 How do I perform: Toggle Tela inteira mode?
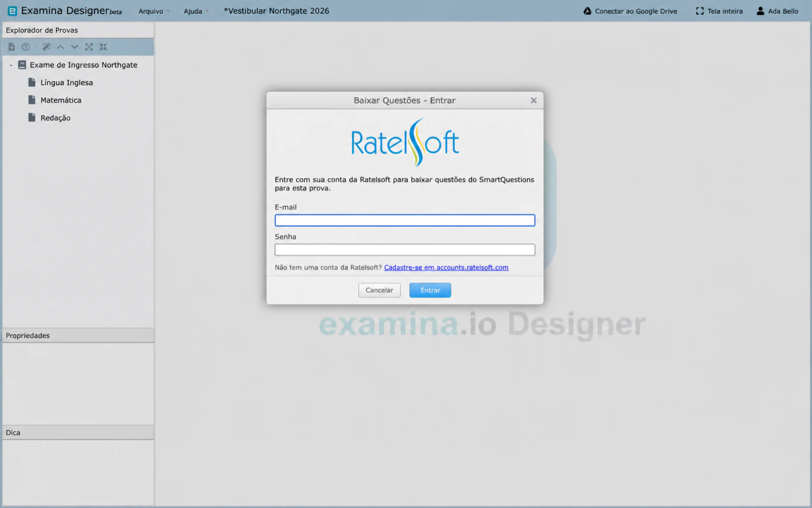pos(725,11)
